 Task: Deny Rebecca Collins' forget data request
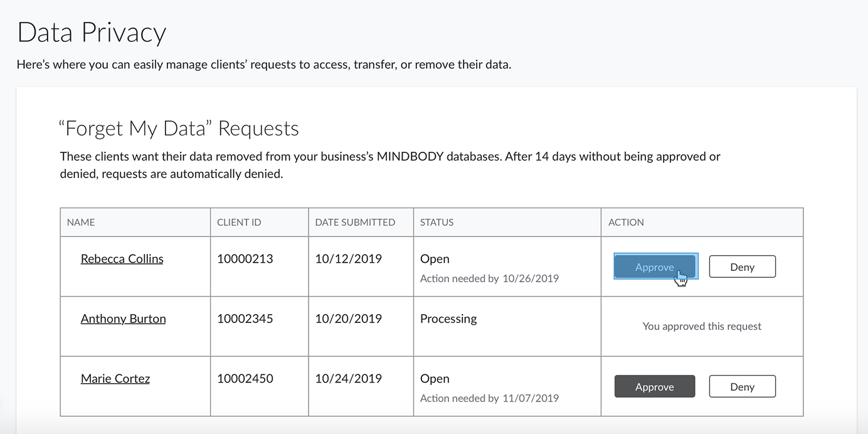[x=742, y=267]
